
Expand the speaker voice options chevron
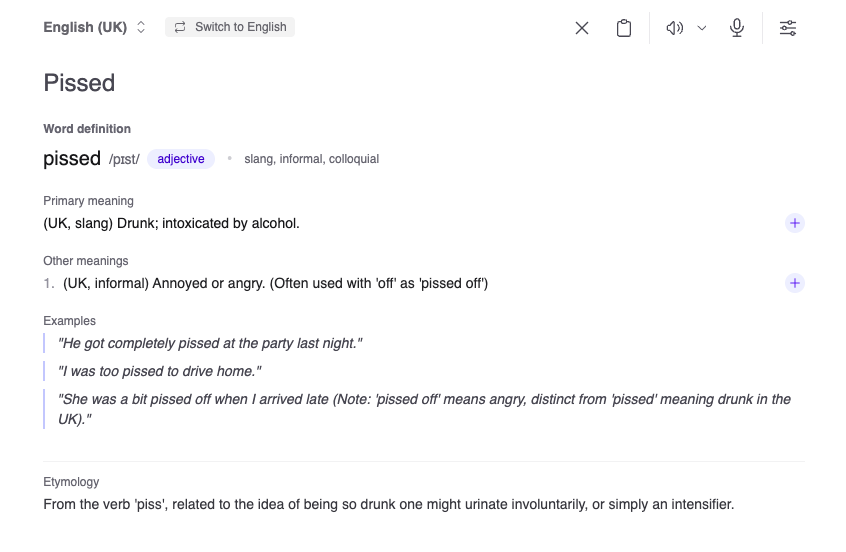click(702, 28)
